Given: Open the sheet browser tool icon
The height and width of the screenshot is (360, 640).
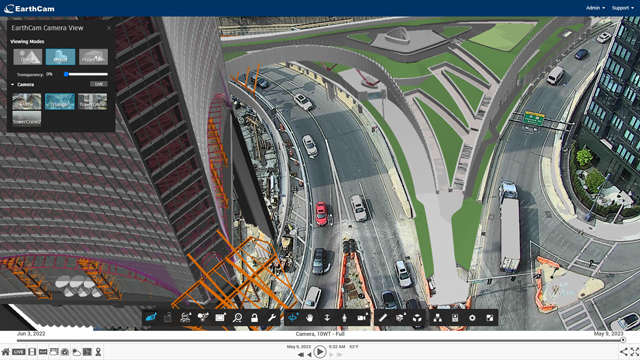Looking at the screenshot, I should pyautogui.click(x=220, y=318).
